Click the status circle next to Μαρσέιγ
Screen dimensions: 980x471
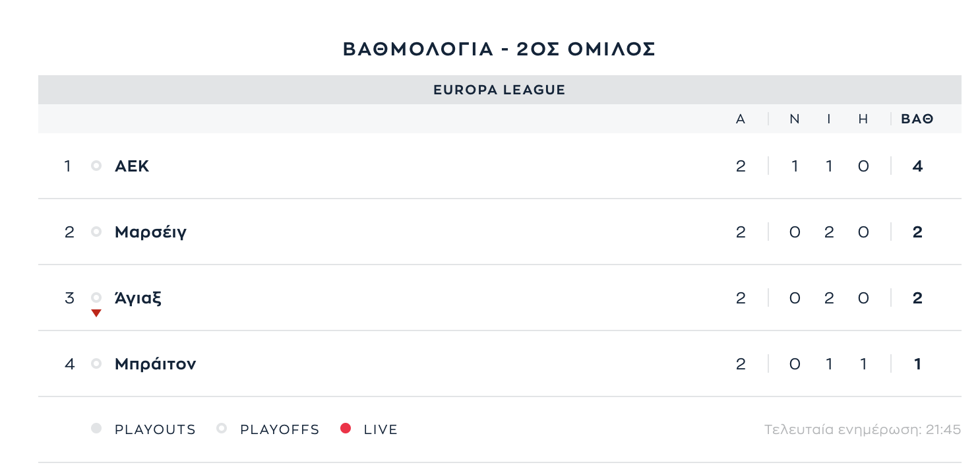click(96, 232)
